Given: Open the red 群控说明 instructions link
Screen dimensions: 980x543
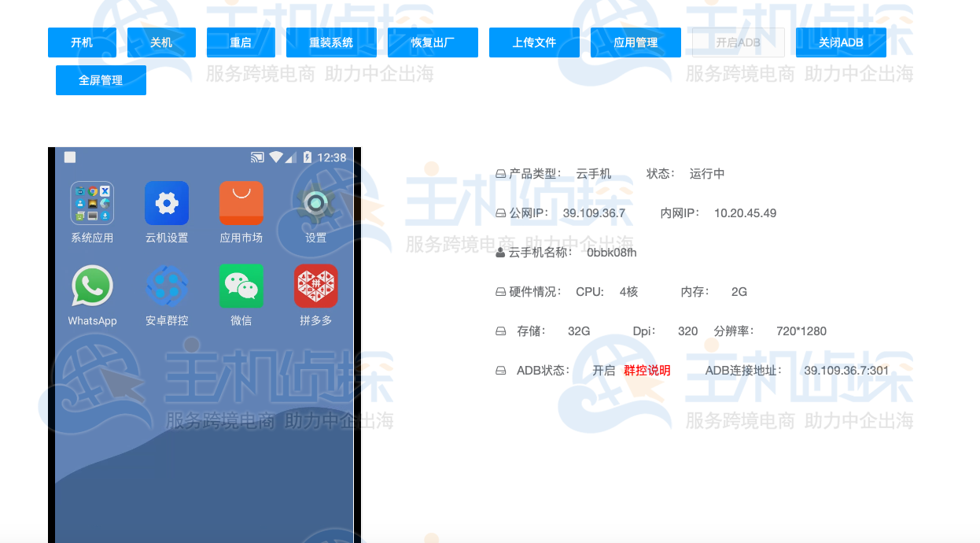Looking at the screenshot, I should (647, 370).
